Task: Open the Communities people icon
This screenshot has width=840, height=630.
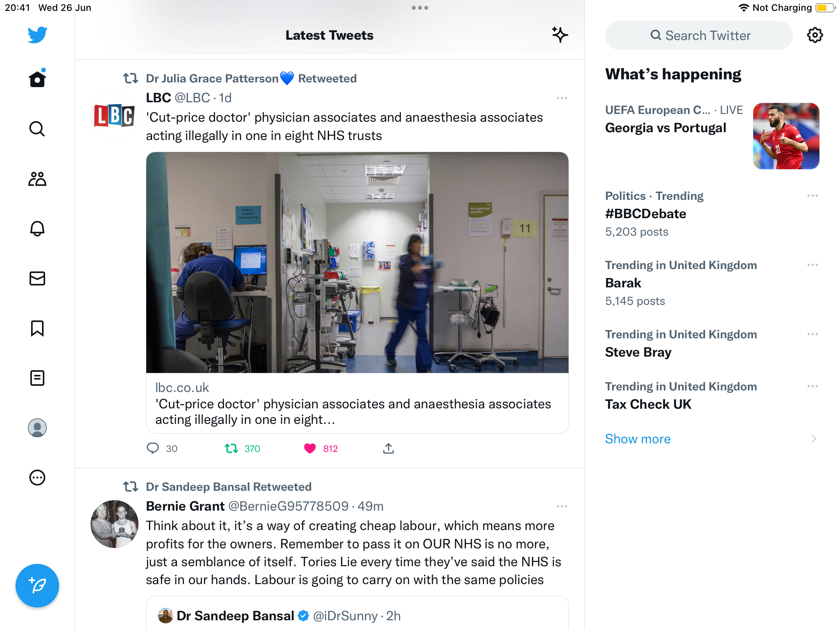Action: (x=37, y=179)
